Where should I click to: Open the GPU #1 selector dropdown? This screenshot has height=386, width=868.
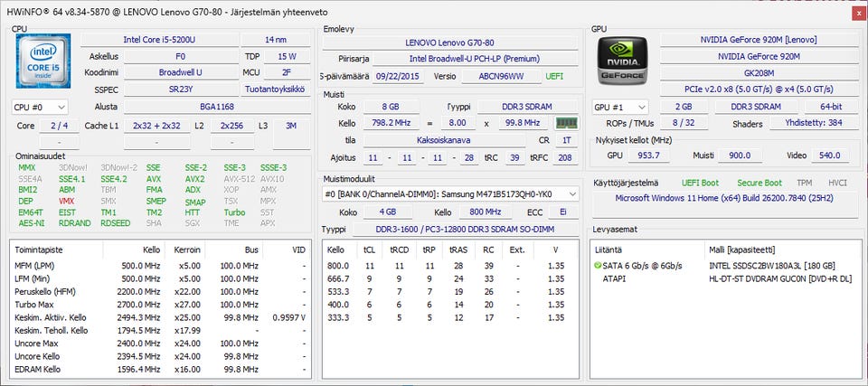point(622,107)
